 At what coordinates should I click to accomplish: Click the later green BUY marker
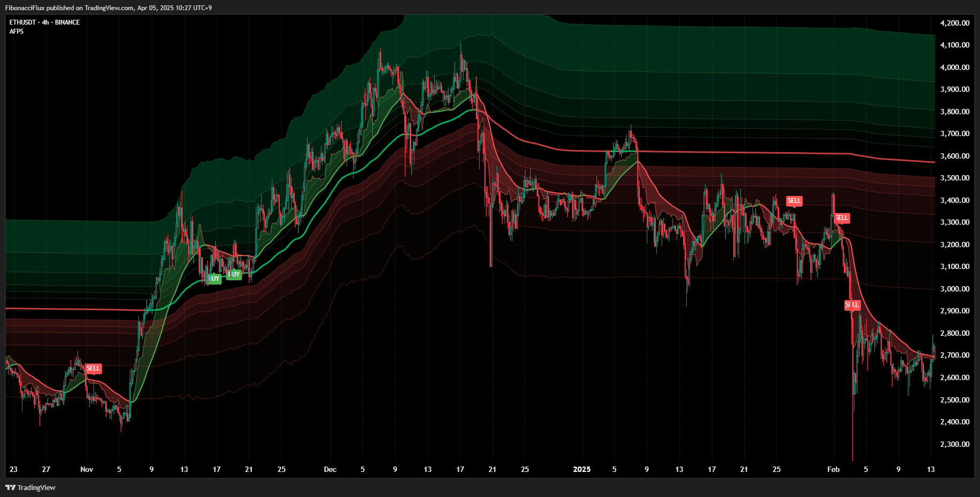[x=234, y=274]
